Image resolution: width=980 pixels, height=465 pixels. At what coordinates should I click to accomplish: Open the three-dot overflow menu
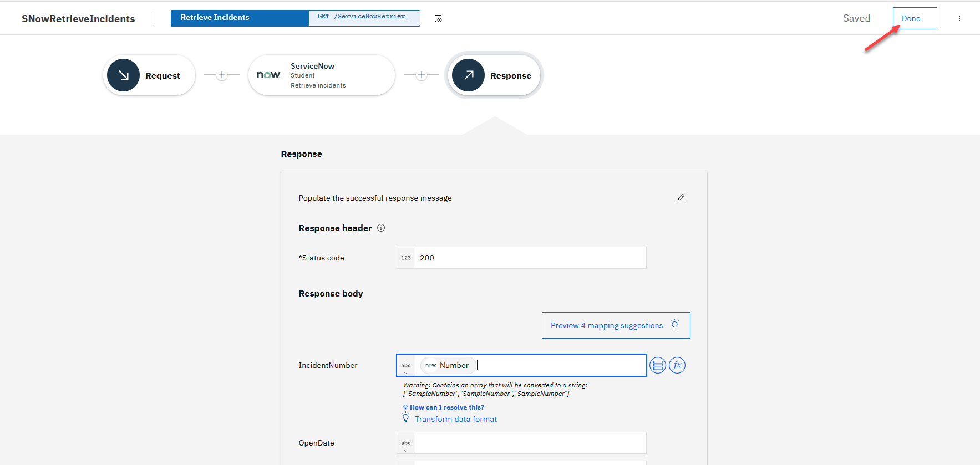click(x=959, y=18)
